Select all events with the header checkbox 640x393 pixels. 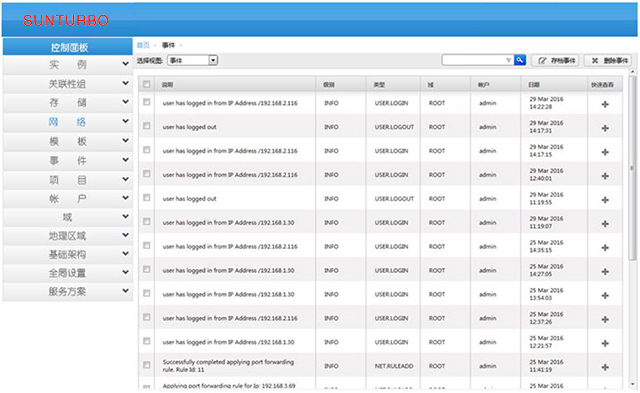pos(147,84)
